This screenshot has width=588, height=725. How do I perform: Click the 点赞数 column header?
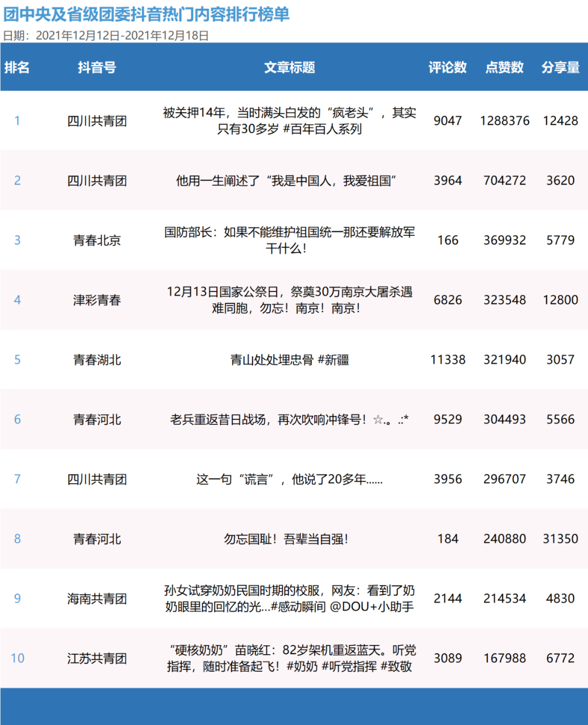pyautogui.click(x=504, y=68)
